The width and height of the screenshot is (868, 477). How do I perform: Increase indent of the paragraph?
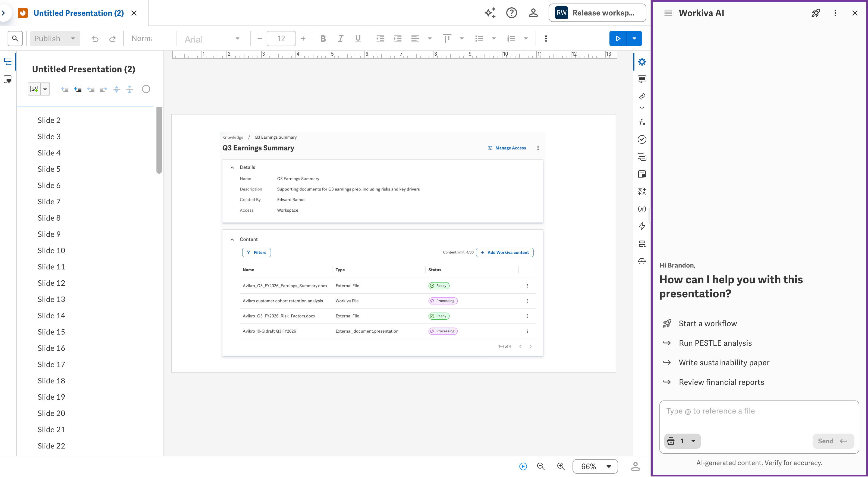[x=398, y=39]
